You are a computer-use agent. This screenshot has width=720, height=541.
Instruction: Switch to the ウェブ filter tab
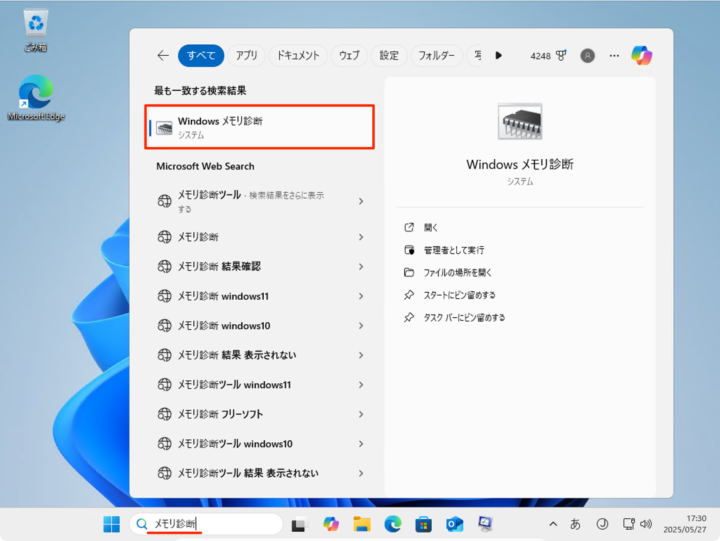point(349,56)
